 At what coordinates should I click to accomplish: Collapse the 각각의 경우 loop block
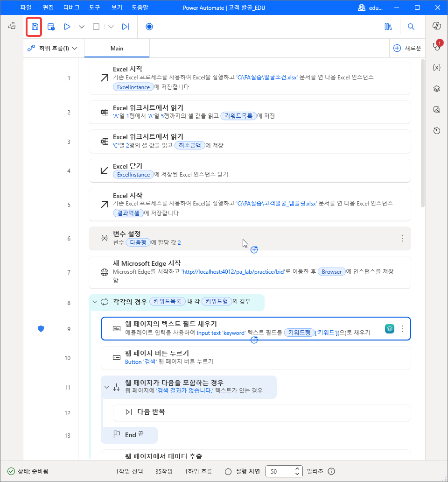coord(95,302)
